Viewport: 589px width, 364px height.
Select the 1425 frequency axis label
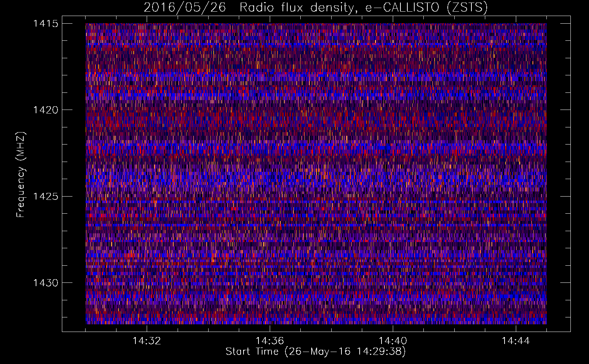point(46,197)
